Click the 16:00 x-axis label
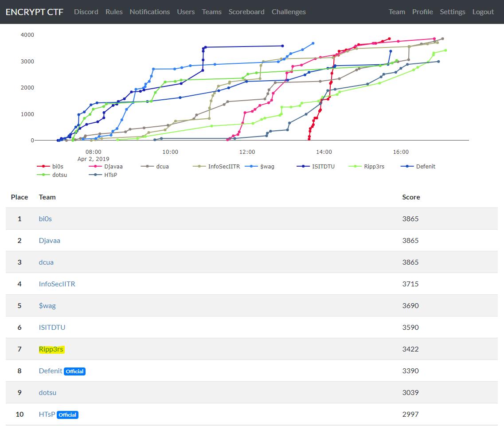Screen dimensions: 504x426 pyautogui.click(x=401, y=152)
